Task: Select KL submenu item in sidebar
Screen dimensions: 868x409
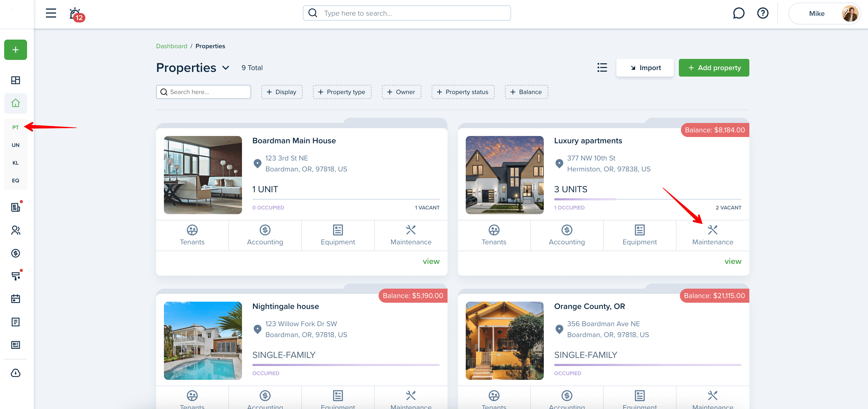Action: [16, 163]
